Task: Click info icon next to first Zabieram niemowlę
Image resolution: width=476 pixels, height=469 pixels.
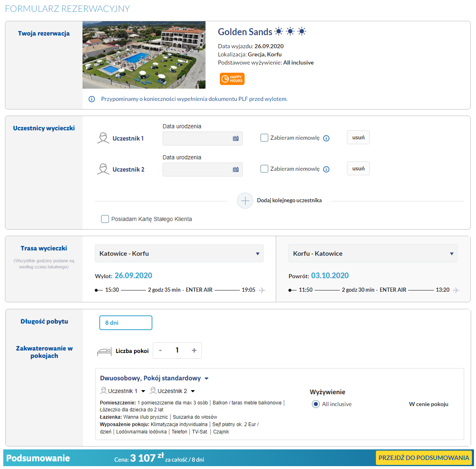Action: pos(326,138)
